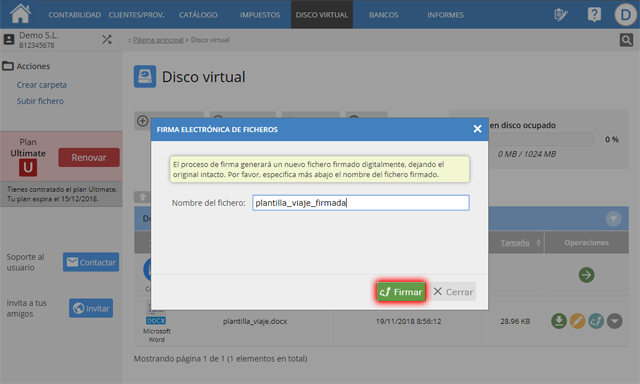This screenshot has width=640, height=384.
Task: Click the plus icon toolbar button
Action: [x=142, y=121]
